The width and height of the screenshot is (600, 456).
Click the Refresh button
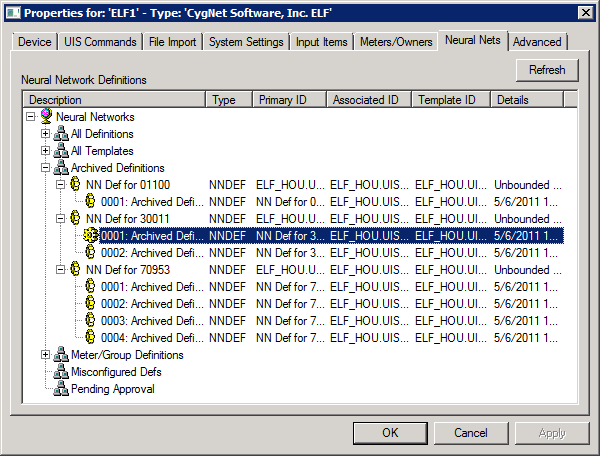point(547,70)
